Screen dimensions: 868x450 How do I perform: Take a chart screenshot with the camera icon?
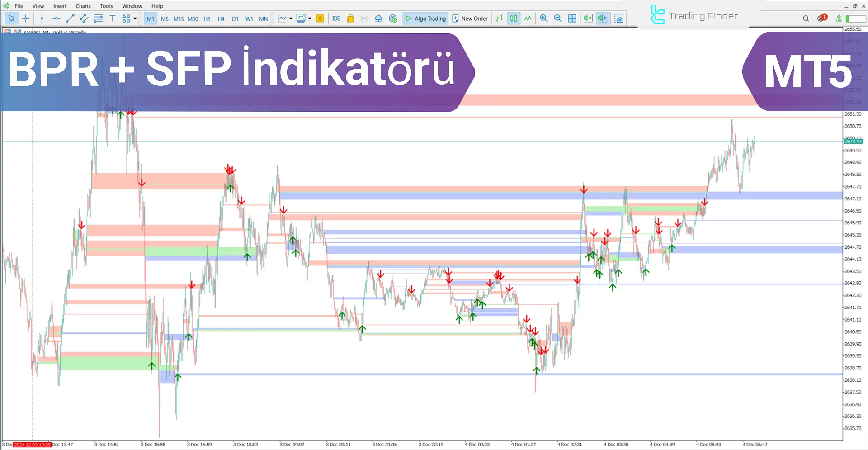619,19
